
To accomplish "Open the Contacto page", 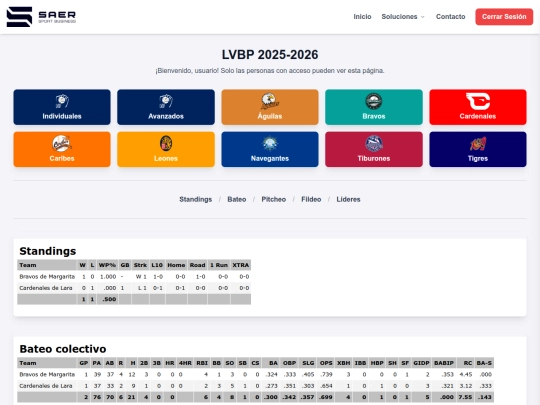I will coord(450,17).
